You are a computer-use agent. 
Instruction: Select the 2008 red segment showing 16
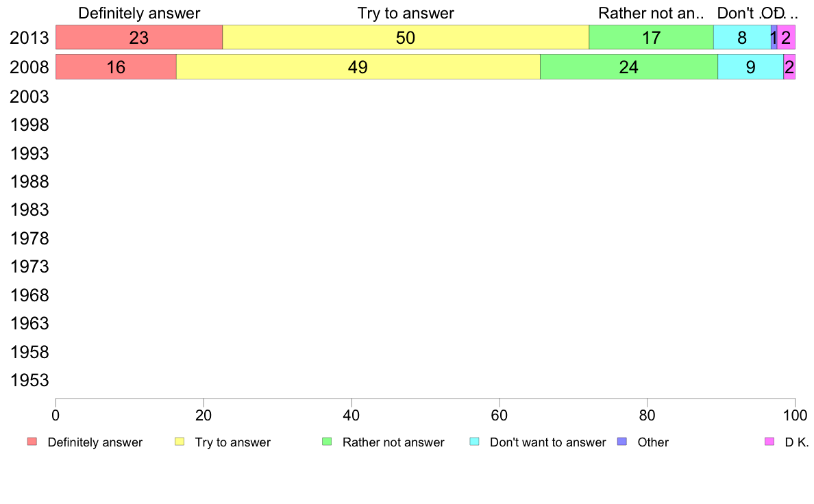(116, 67)
